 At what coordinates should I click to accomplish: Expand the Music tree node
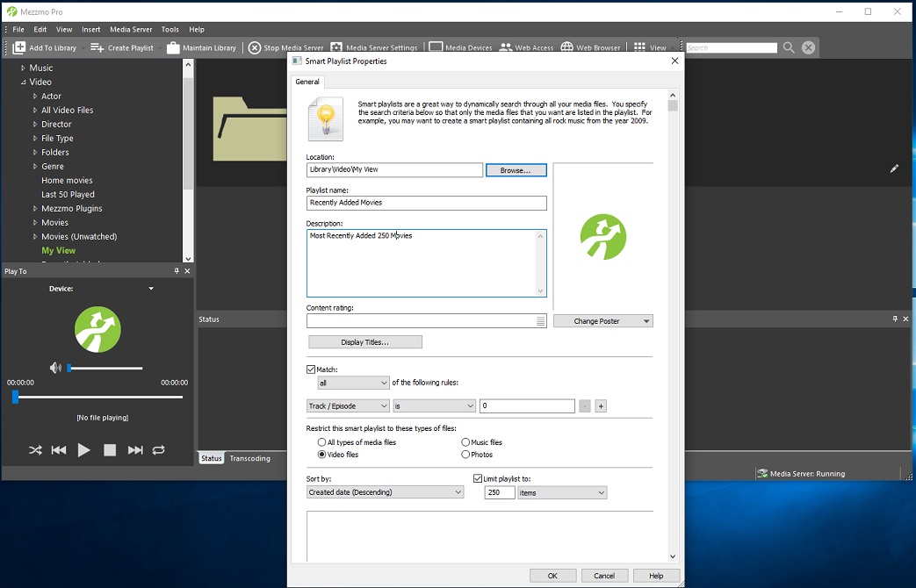[x=24, y=68]
